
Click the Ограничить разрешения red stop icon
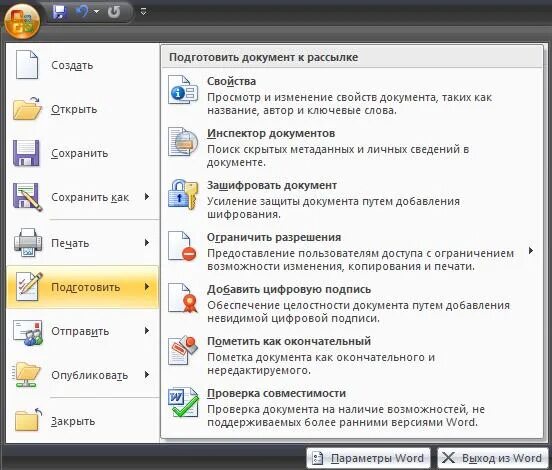(x=182, y=246)
